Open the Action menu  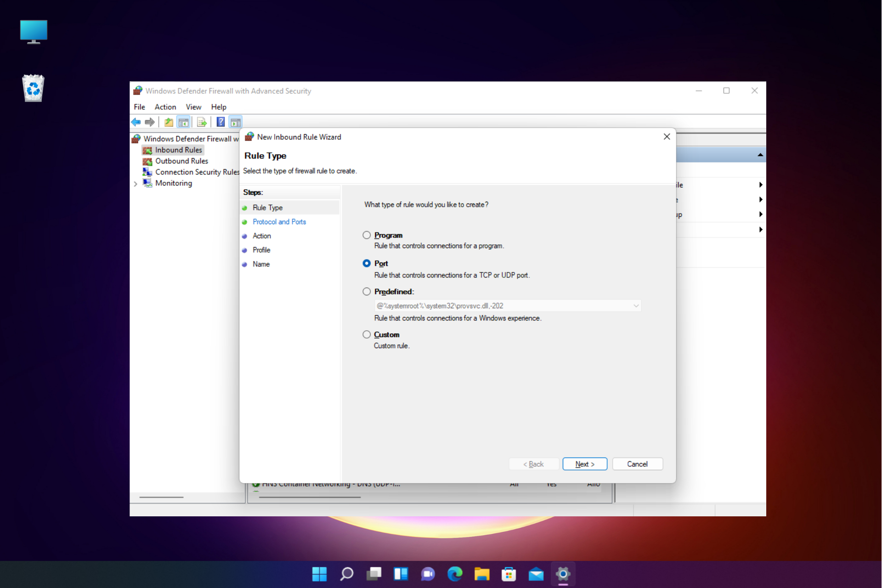(x=165, y=107)
